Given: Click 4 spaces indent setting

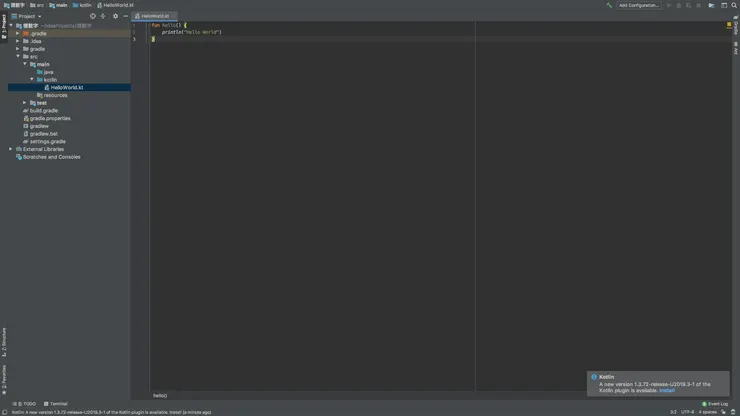Looking at the screenshot, I should pyautogui.click(x=707, y=412).
